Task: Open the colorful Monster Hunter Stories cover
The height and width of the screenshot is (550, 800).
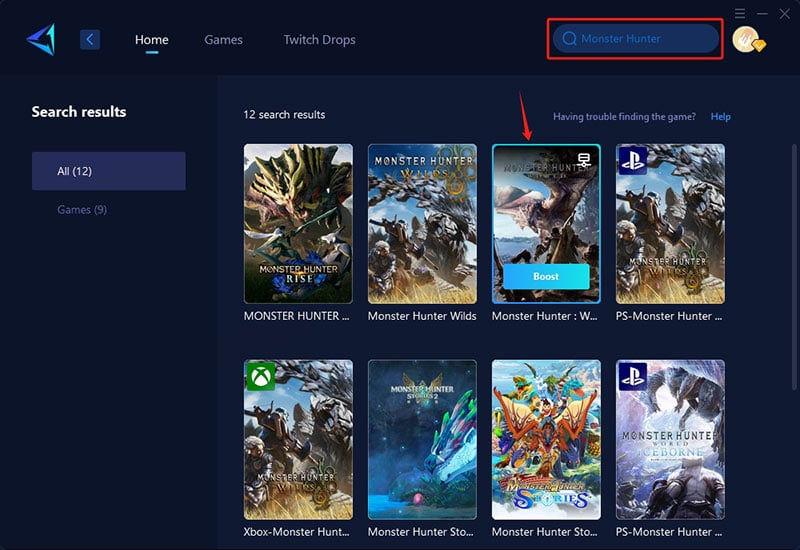Action: pyautogui.click(x=546, y=440)
